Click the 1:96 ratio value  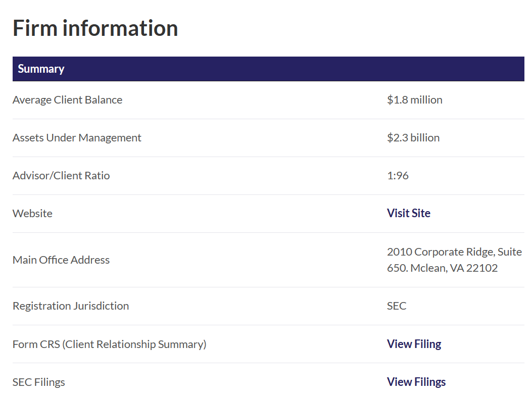398,176
